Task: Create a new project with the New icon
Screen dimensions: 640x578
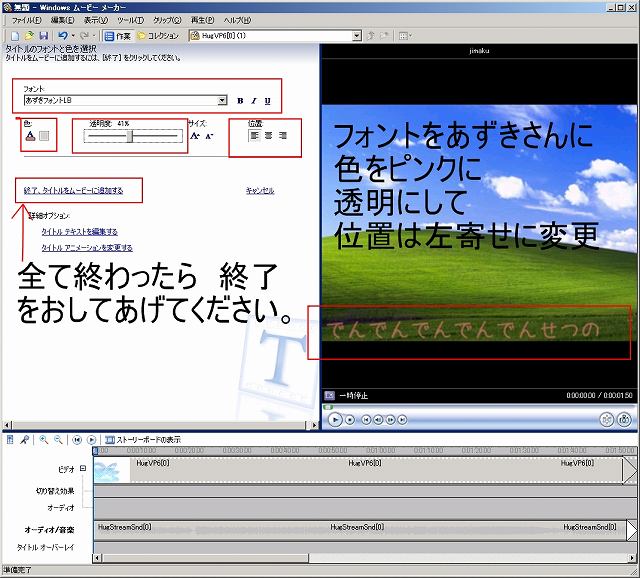Action: coord(15,36)
